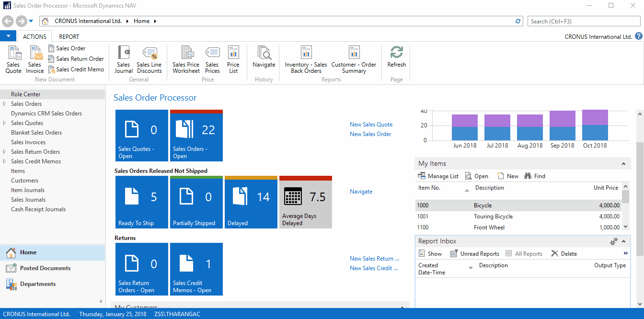Click the New Sales Order link
Screen dimensions: 644x319
[x=370, y=134]
